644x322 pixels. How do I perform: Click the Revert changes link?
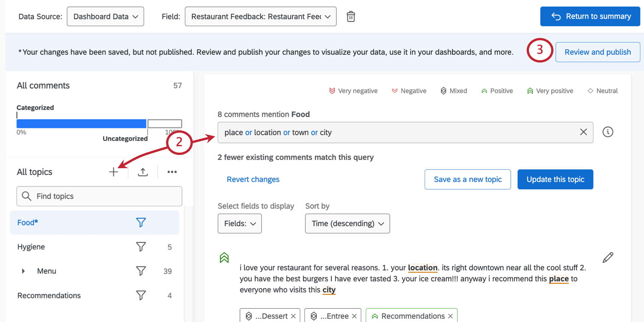(x=253, y=180)
